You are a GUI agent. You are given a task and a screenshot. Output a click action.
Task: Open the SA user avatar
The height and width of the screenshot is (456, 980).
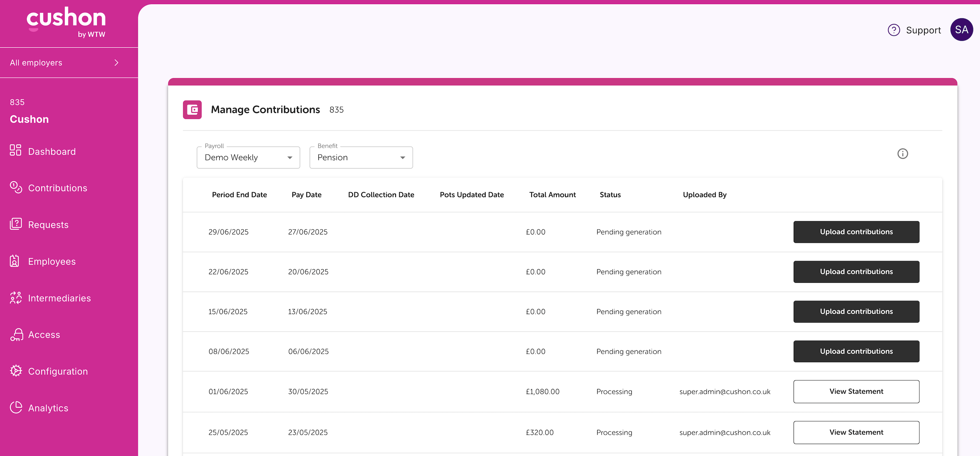tap(961, 30)
